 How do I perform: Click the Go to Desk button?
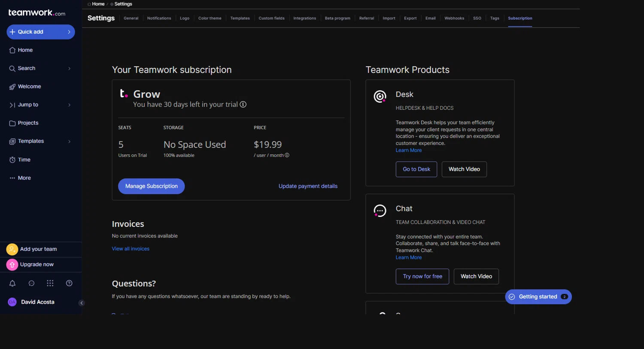coord(416,169)
